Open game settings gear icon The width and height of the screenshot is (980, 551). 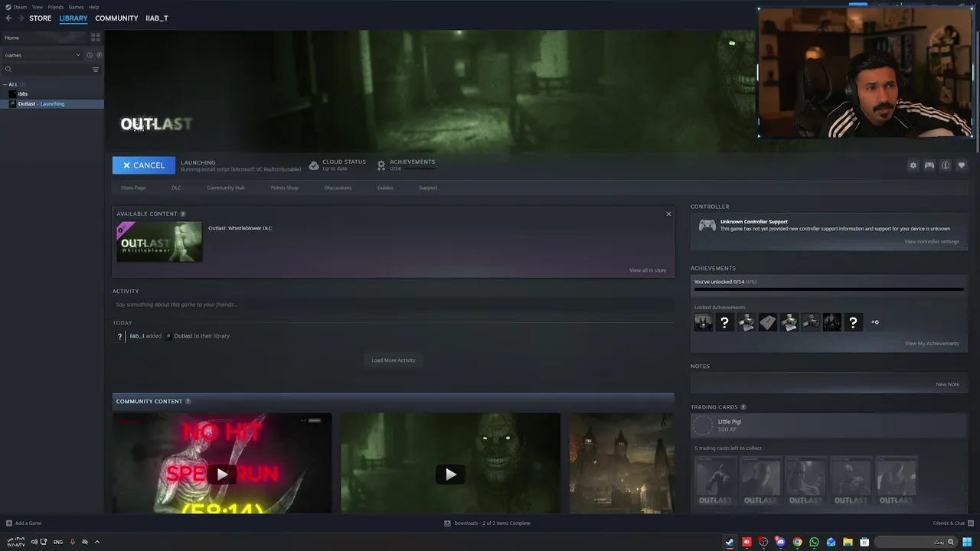point(913,165)
